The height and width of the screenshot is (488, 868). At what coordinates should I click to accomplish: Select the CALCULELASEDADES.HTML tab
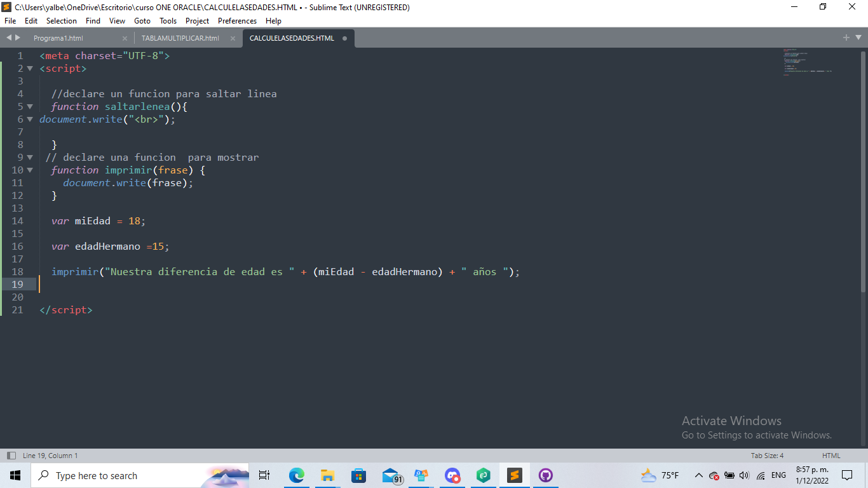(x=292, y=38)
